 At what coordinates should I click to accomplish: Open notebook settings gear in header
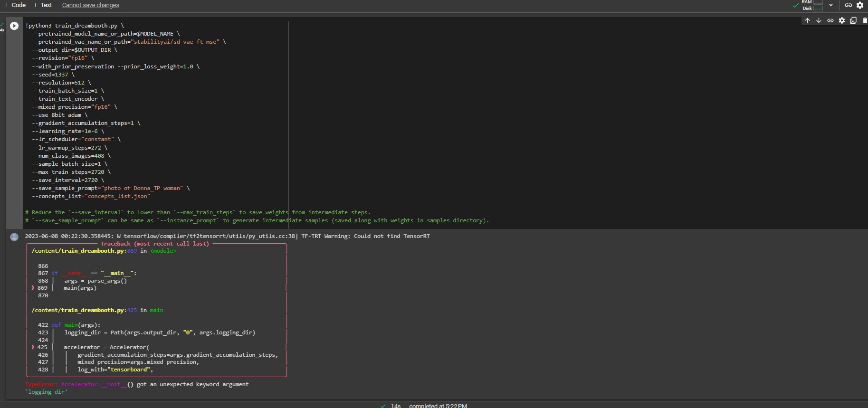(860, 5)
